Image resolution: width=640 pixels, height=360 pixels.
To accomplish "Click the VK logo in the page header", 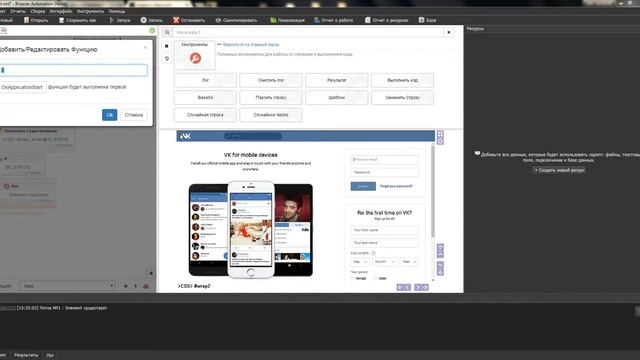I will click(x=185, y=136).
